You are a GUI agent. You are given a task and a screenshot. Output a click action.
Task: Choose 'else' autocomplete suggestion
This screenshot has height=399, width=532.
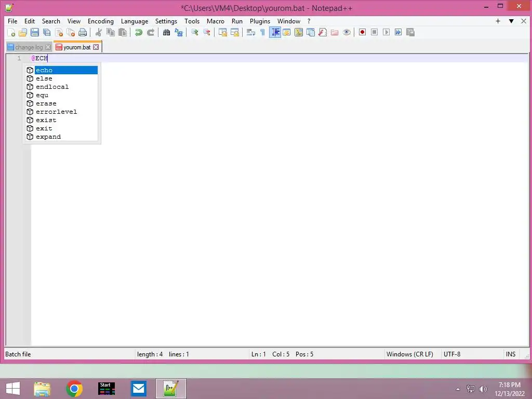coord(62,78)
